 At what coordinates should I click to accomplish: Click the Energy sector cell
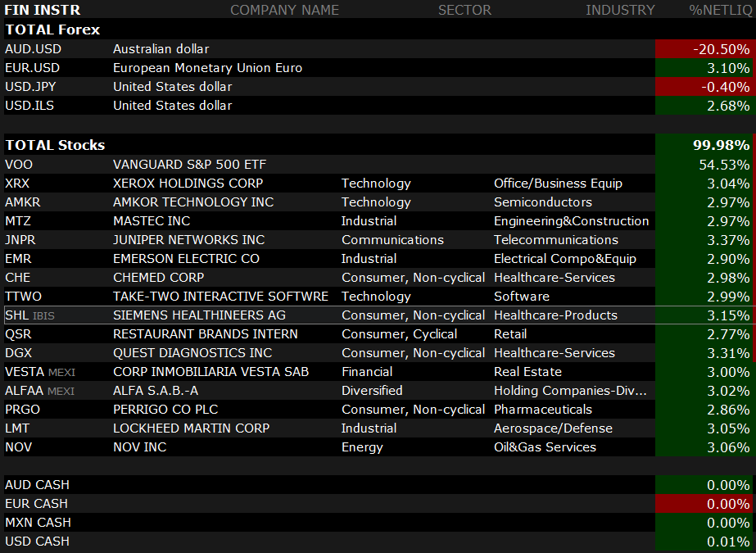362,446
